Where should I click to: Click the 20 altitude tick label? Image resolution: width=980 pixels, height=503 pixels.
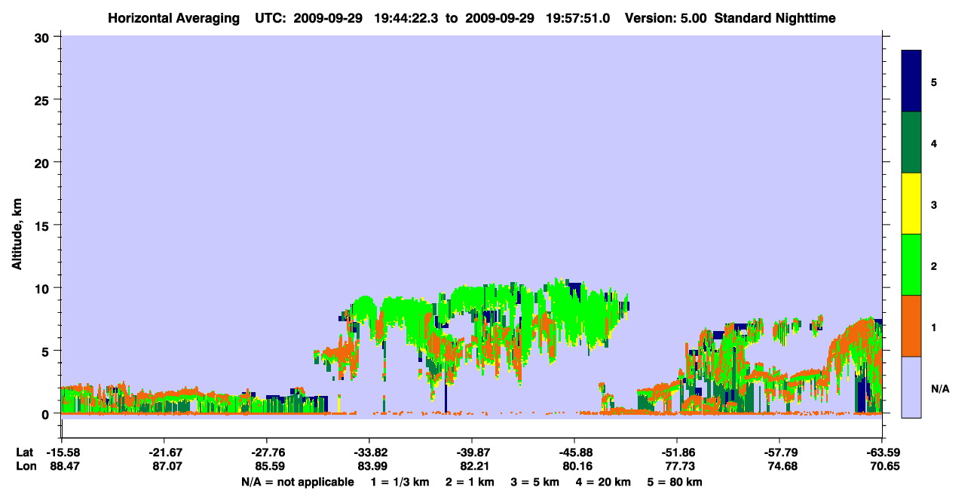(x=44, y=162)
